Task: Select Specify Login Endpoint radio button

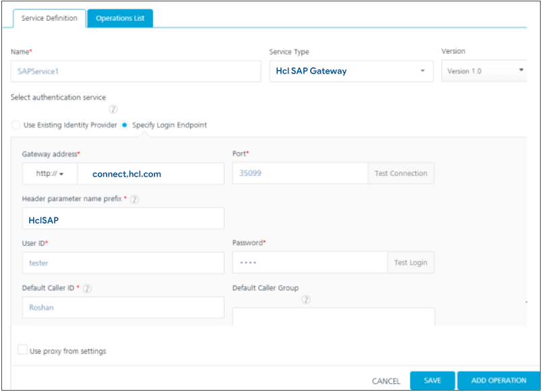Action: (x=125, y=125)
